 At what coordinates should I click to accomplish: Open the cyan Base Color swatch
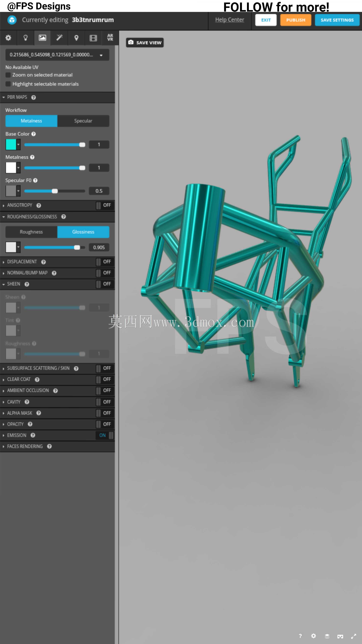[11, 145]
